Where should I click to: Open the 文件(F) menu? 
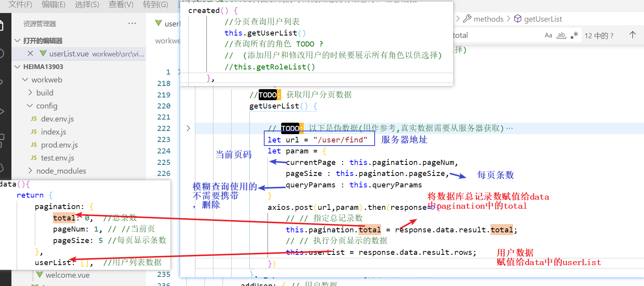pyautogui.click(x=21, y=4)
